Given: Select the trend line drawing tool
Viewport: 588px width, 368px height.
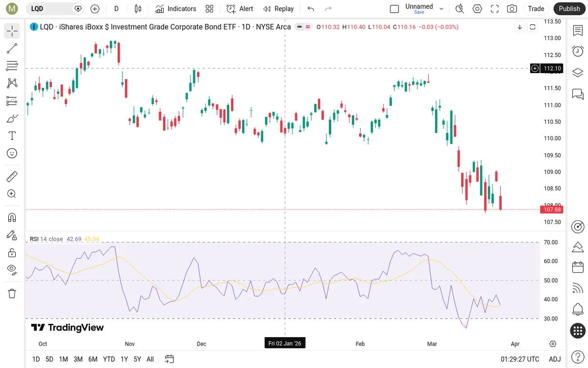Looking at the screenshot, I should point(12,48).
